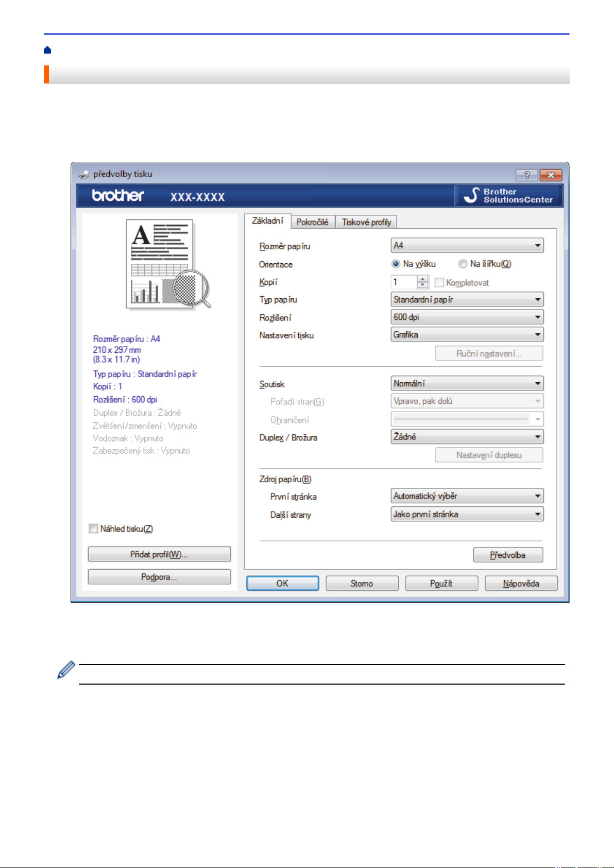Click the XXX-XXXX model name in the header

click(x=198, y=197)
